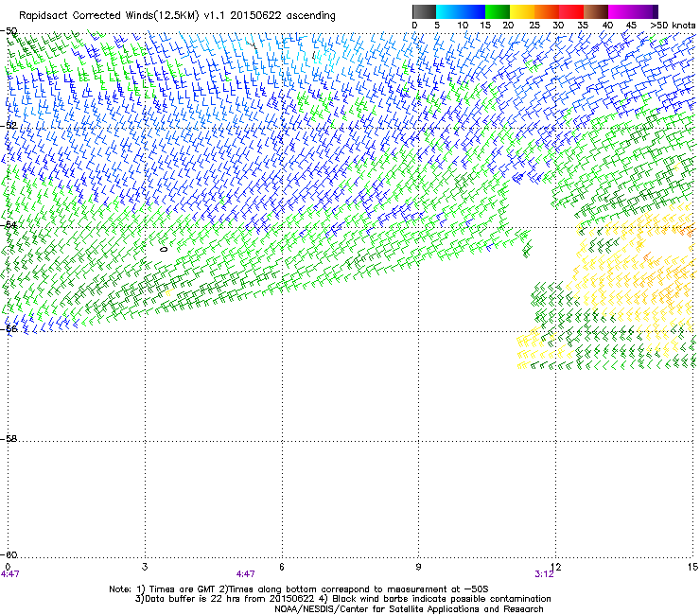Click the -54 latitude axis label
Image resolution: width=700 pixels, height=615 pixels.
[x=9, y=224]
